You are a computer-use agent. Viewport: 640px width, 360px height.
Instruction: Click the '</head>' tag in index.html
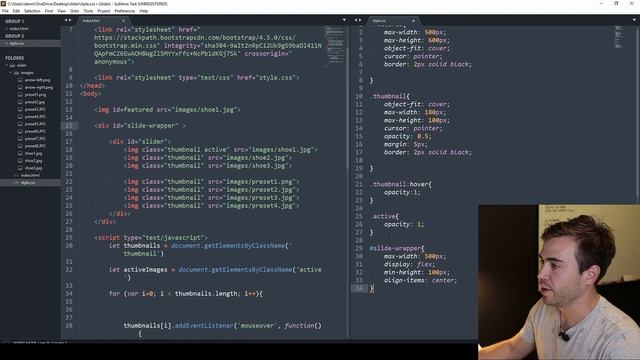92,86
